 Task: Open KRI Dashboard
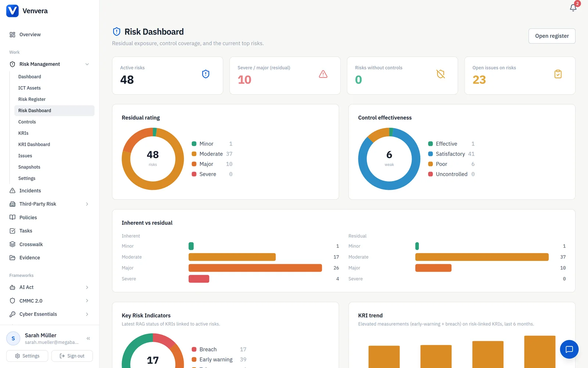[x=54, y=144]
